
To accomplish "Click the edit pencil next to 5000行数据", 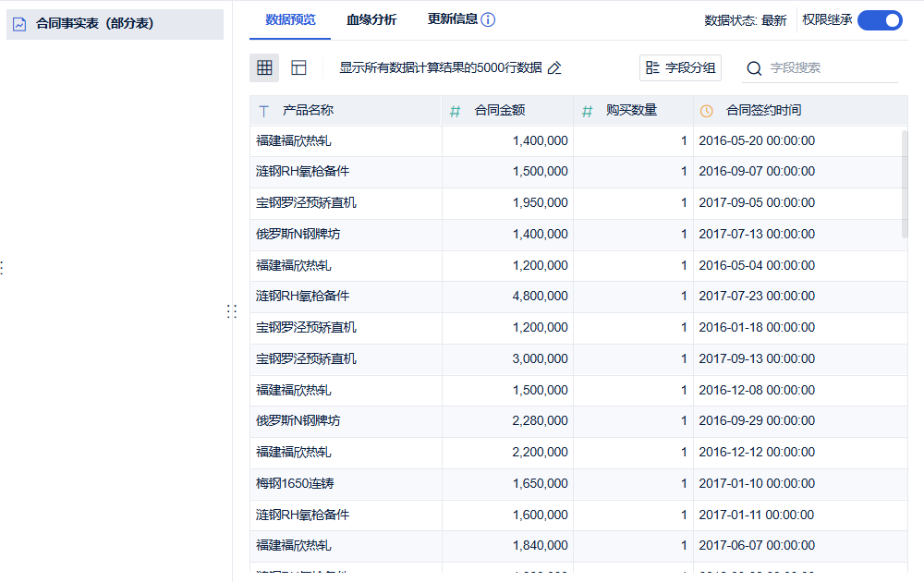I will (554, 67).
